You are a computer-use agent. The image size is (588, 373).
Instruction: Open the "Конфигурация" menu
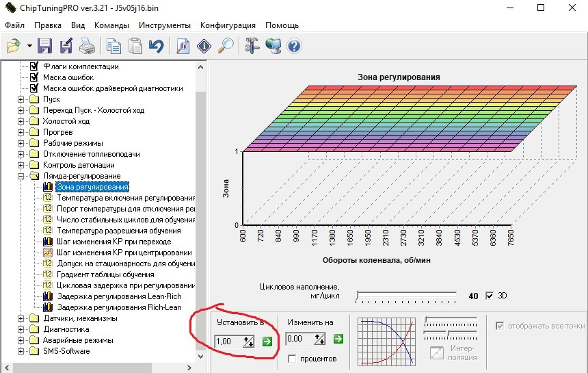pyautogui.click(x=228, y=25)
